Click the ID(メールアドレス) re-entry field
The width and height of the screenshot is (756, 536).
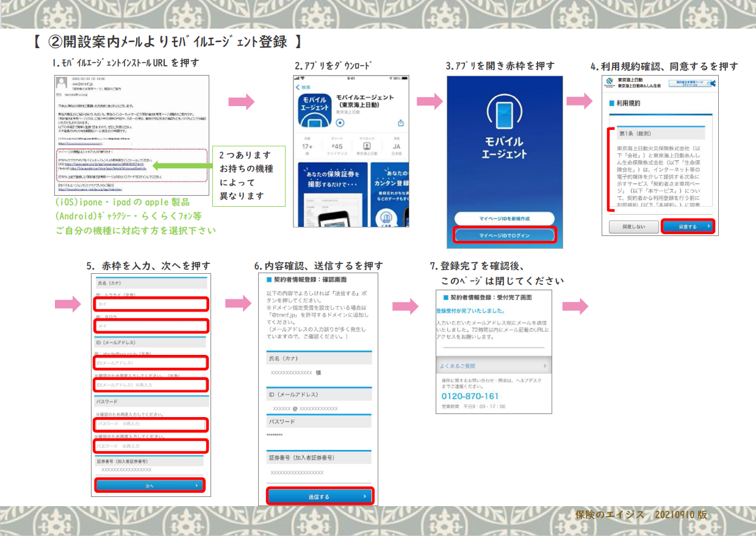[x=151, y=385]
